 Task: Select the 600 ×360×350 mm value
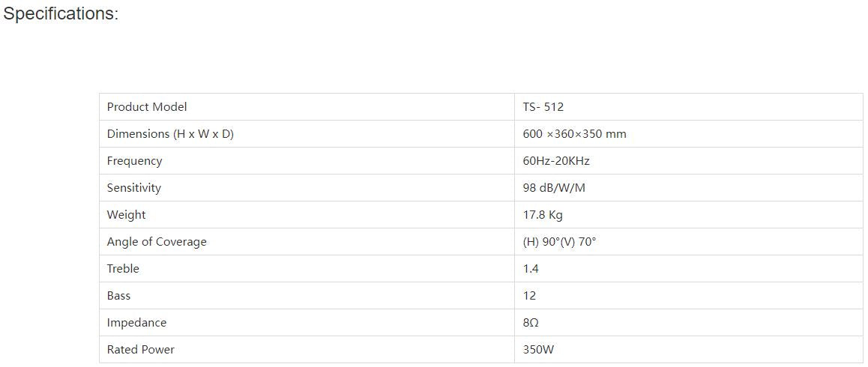(574, 134)
